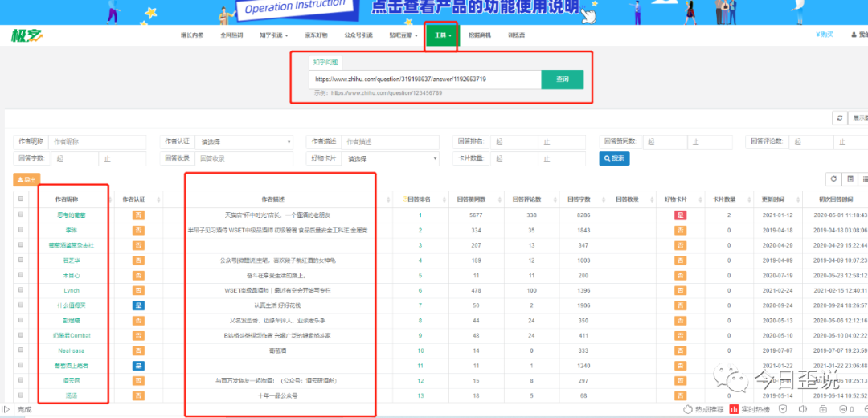
Task: Click the red 实时热榜 icon in status bar
Action: coord(734,409)
